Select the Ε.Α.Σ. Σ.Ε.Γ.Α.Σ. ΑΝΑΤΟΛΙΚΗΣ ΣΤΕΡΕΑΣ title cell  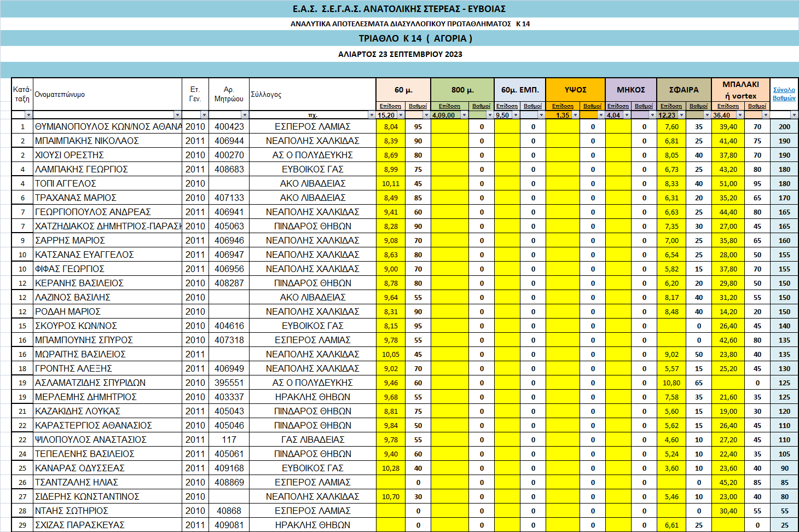click(399, 9)
